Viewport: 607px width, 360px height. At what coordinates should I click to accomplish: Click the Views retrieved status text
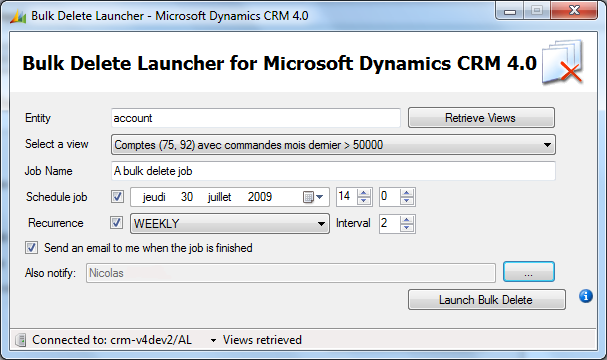262,340
